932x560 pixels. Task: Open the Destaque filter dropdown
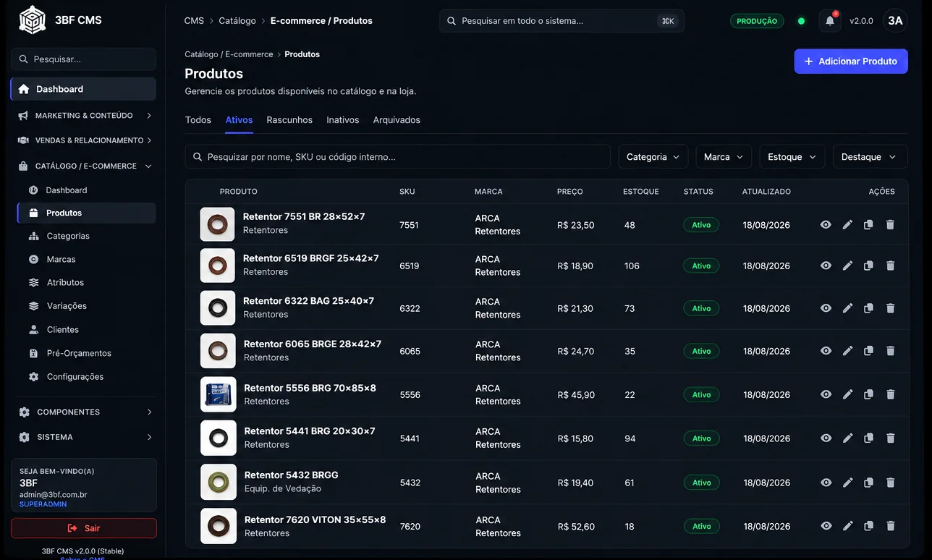(x=870, y=157)
